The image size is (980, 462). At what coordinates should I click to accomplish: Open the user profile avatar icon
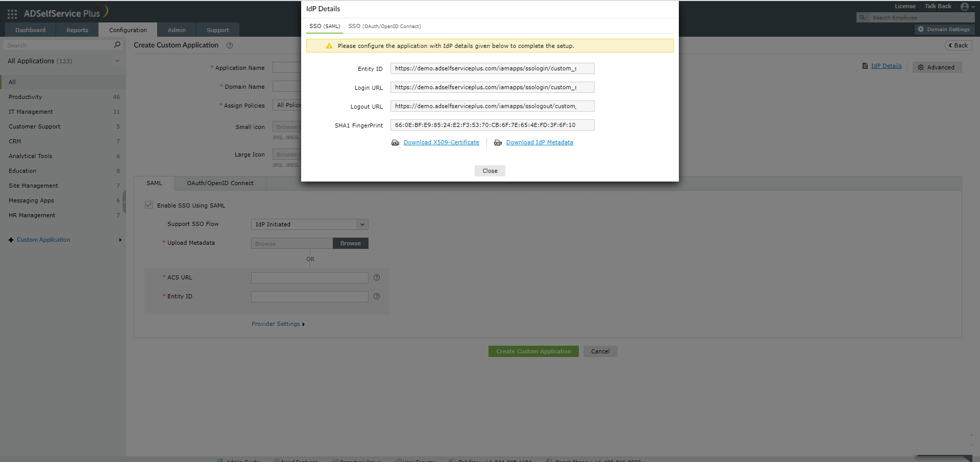point(964,7)
